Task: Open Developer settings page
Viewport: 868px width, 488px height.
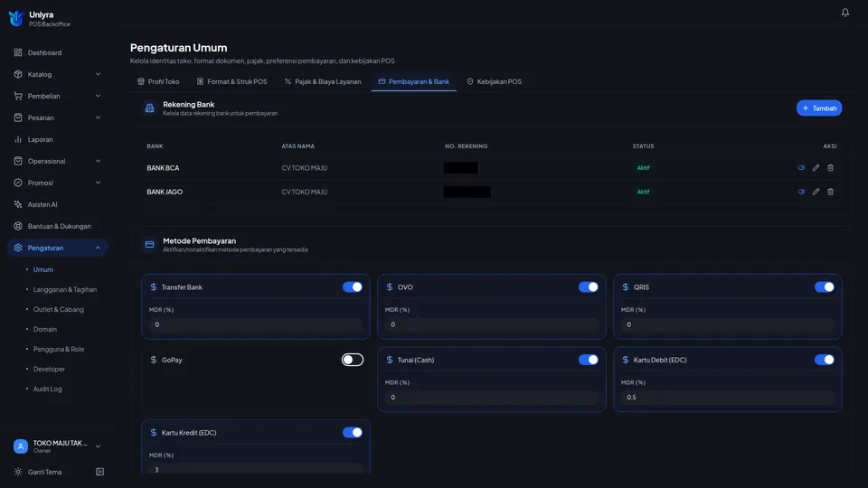Action: click(49, 369)
